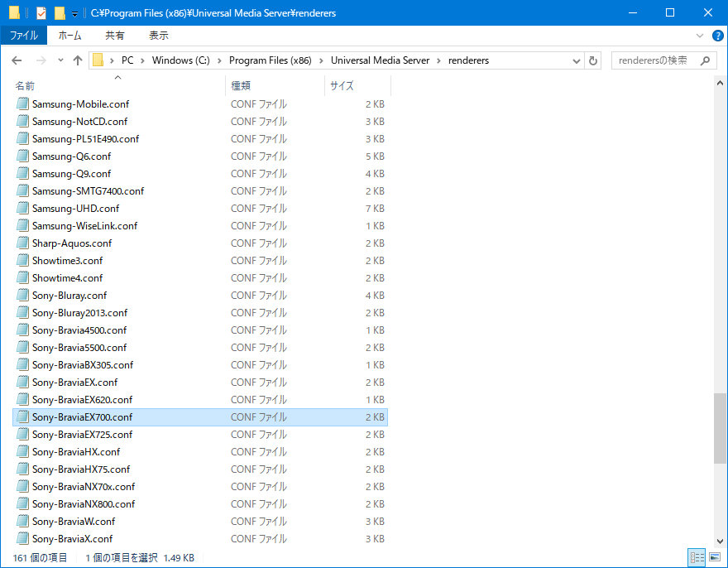Navigate to Program Files (x86) breadcrumb
Viewport: 728px width, 568px height.
pos(271,60)
